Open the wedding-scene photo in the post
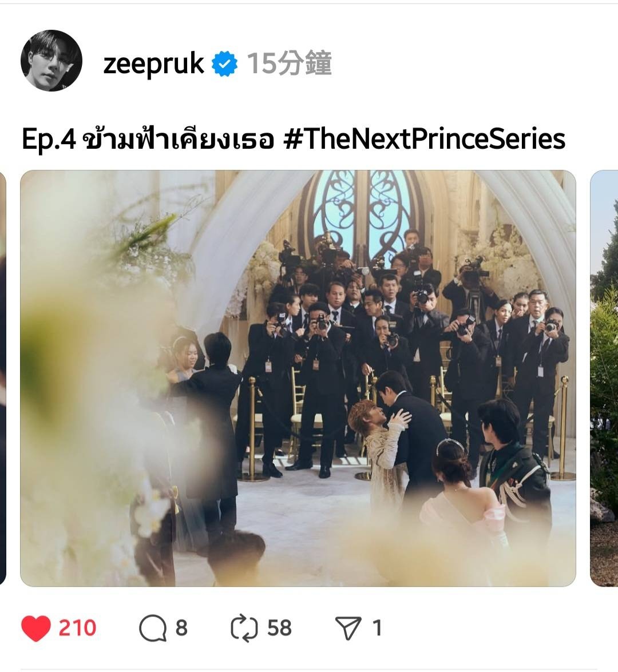618x672 pixels. click(x=298, y=378)
